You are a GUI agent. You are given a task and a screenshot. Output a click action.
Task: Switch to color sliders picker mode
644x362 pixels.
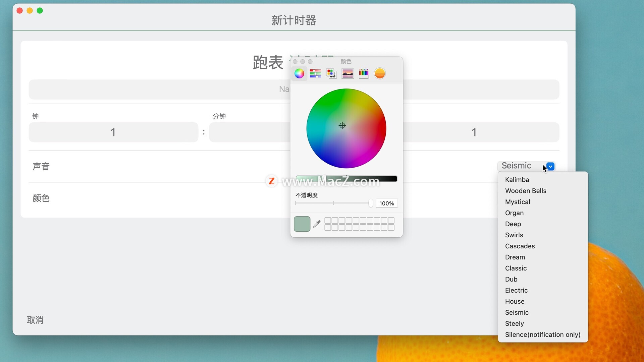point(315,73)
